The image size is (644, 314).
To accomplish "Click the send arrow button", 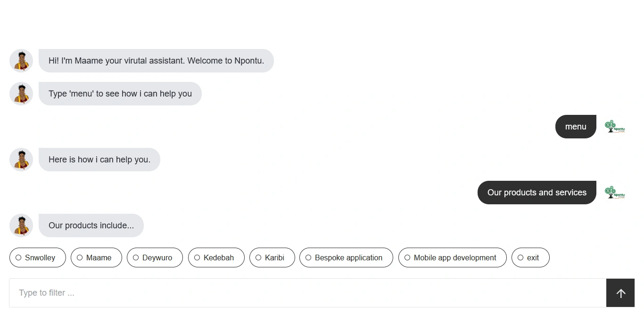I will click(x=620, y=293).
